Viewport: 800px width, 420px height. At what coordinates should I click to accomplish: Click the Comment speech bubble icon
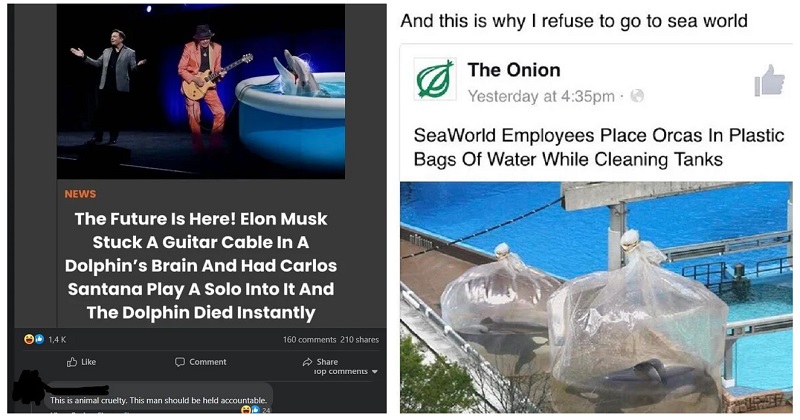pos(180,362)
